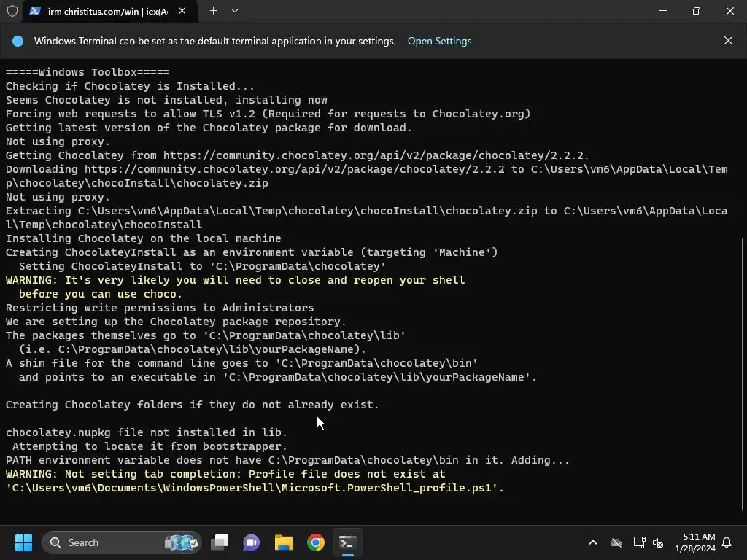Click the first 'Not using proxy.' line
This screenshot has width=747, height=560.
[58, 141]
